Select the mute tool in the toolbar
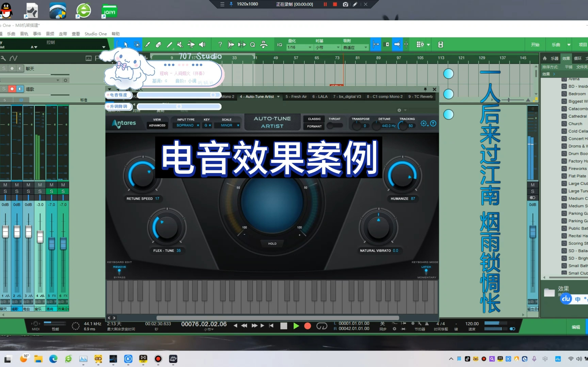 pyautogui.click(x=180, y=44)
